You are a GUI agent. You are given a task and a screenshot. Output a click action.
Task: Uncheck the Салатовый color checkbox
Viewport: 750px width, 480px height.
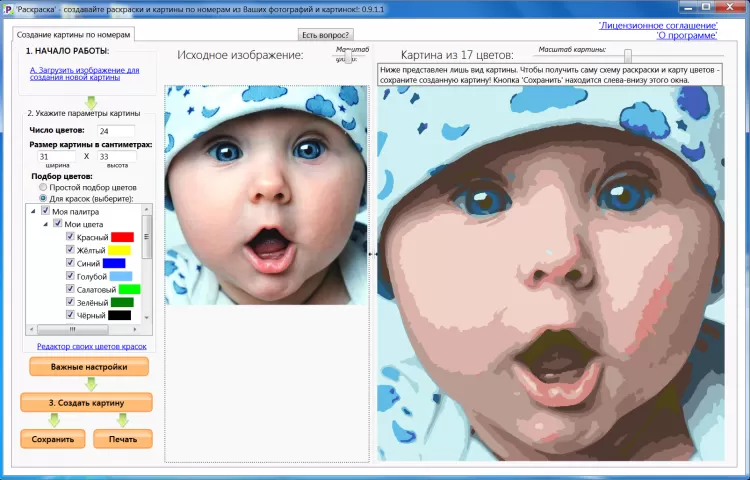[x=70, y=289]
